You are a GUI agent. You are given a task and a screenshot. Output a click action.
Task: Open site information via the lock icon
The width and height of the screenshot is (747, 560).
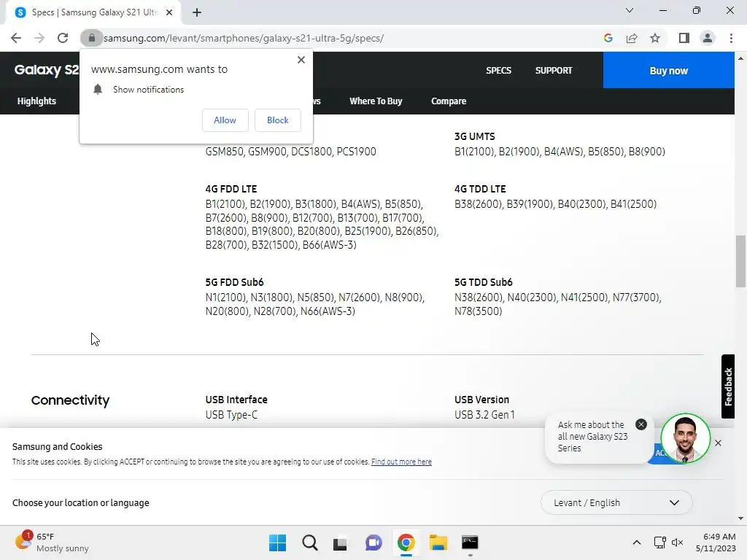pyautogui.click(x=91, y=38)
